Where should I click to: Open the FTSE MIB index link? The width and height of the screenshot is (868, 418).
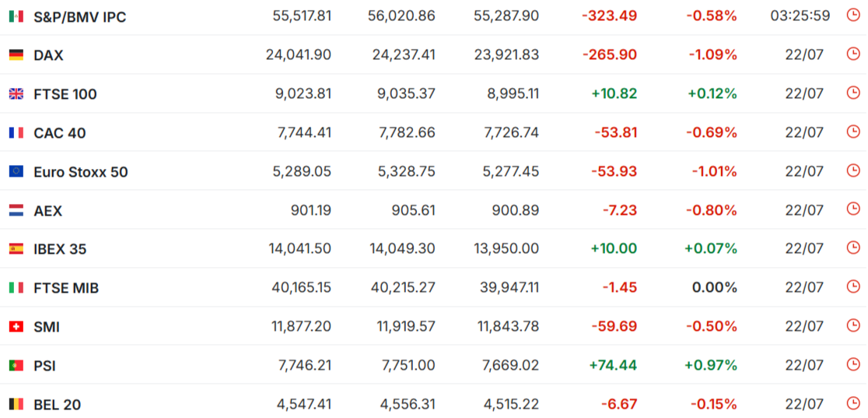(66, 288)
